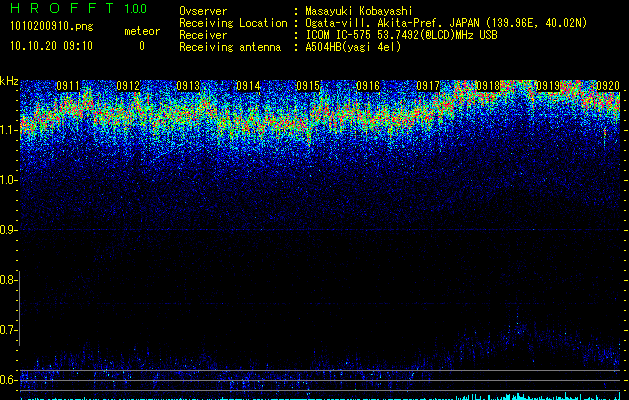Click the Receiving antenna label
The height and width of the screenshot is (400, 629).
230,47
